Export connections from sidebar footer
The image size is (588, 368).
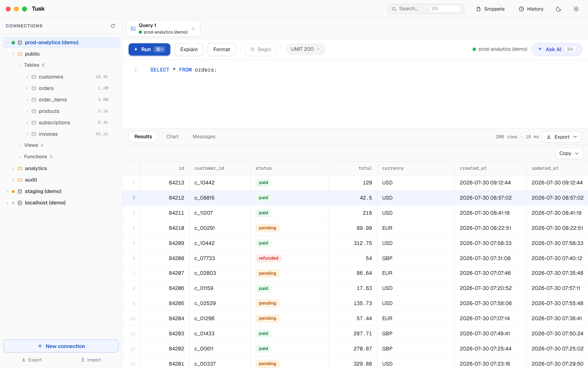[32, 360]
